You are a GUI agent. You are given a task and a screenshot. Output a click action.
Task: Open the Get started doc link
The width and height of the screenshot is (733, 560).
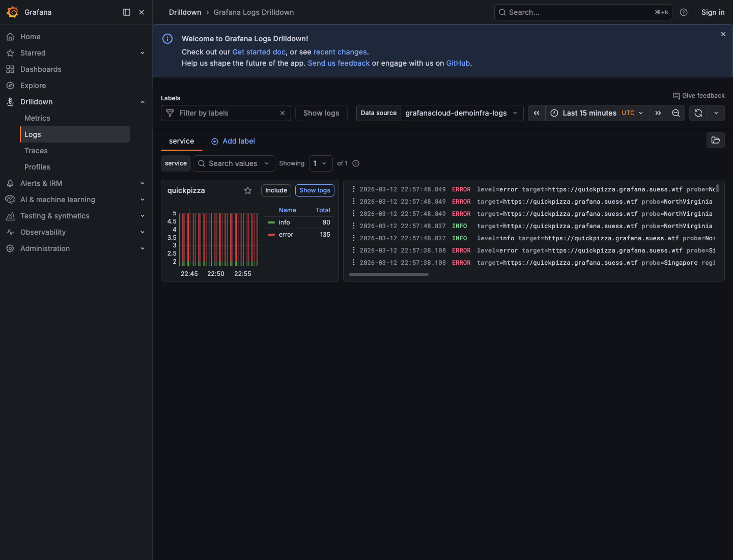(x=259, y=52)
